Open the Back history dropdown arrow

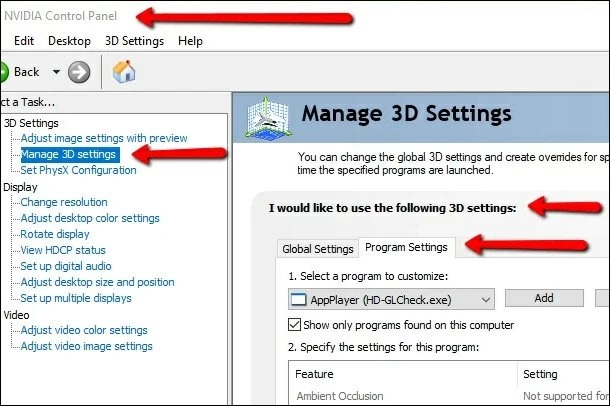click(x=56, y=72)
